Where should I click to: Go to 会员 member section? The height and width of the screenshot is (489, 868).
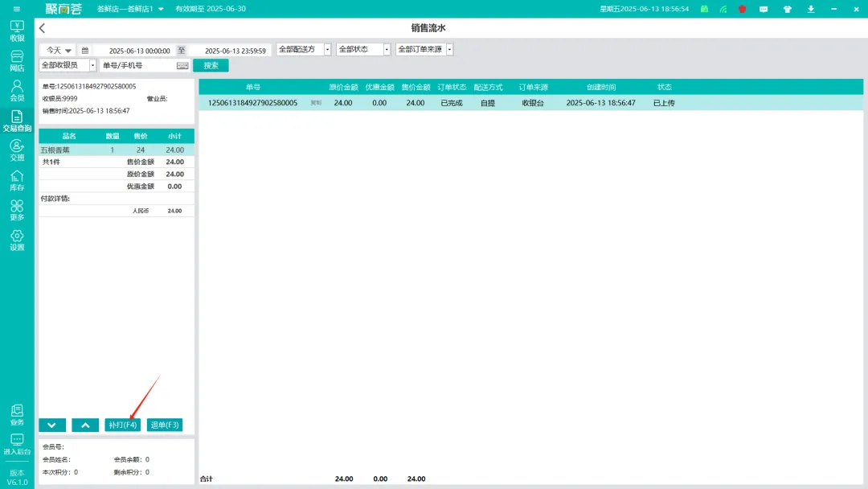click(17, 90)
